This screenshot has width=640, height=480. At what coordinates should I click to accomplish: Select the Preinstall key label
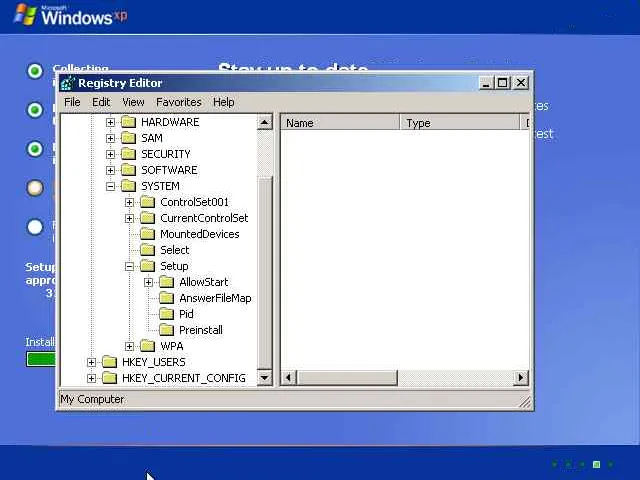(x=201, y=330)
